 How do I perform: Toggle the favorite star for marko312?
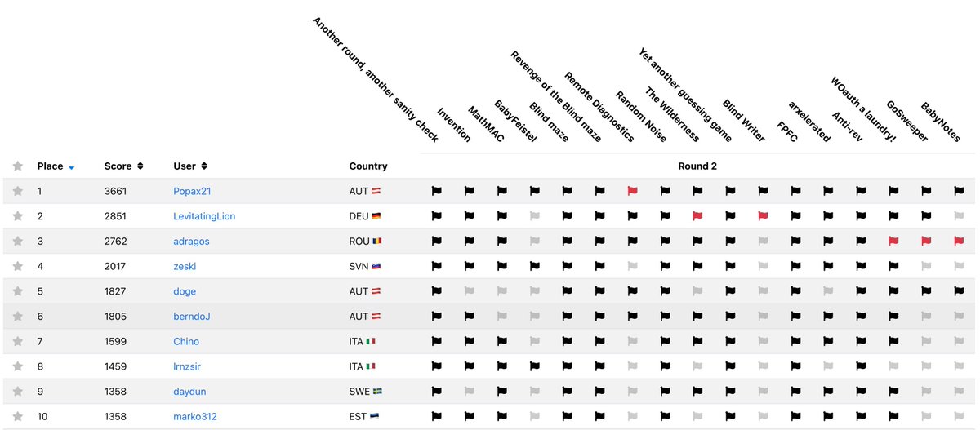tap(18, 417)
